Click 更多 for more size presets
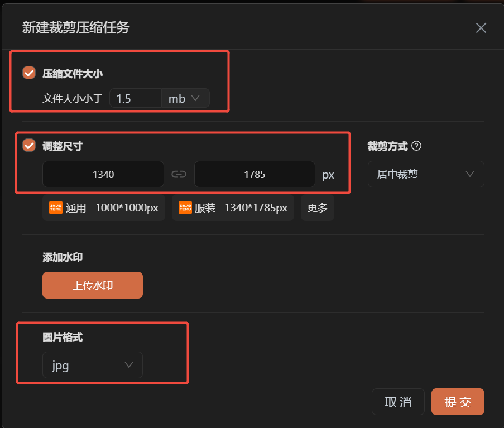The height and width of the screenshot is (428, 504). [317, 208]
